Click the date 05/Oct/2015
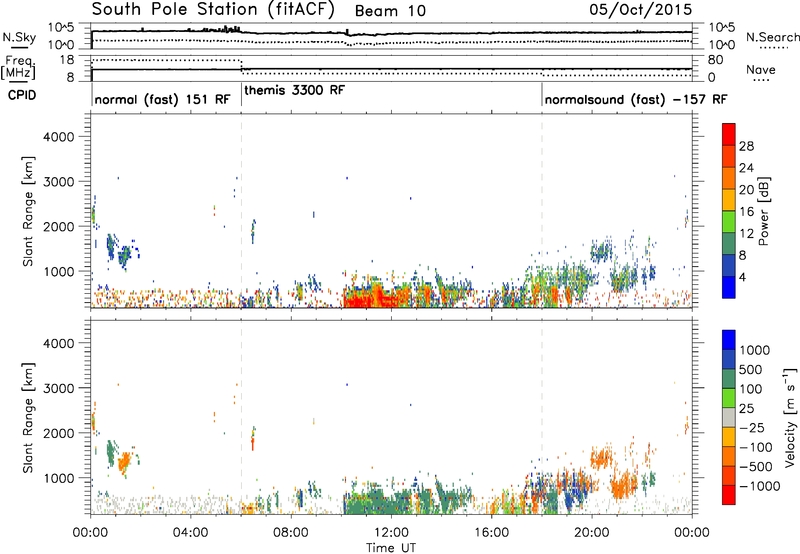800x554 pixels. [641, 10]
